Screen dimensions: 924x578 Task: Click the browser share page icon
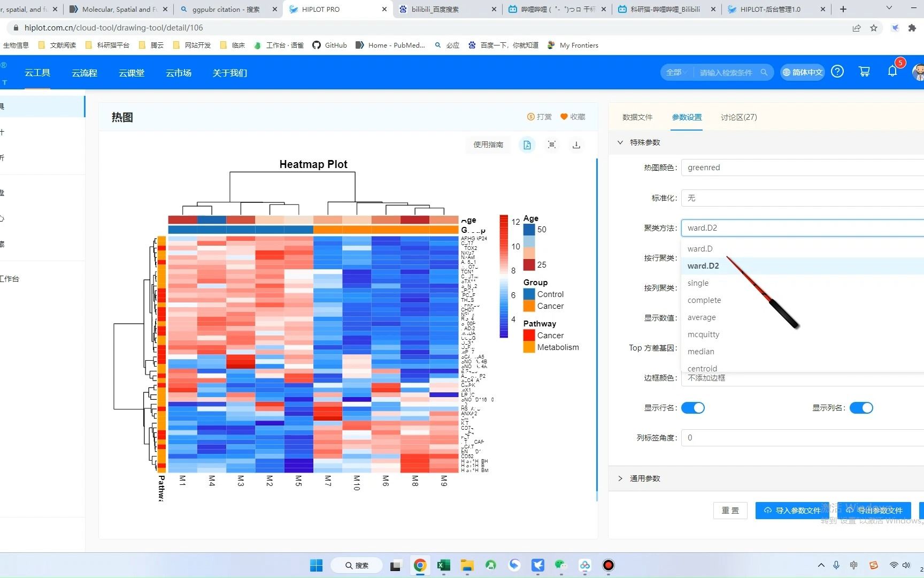point(857,28)
